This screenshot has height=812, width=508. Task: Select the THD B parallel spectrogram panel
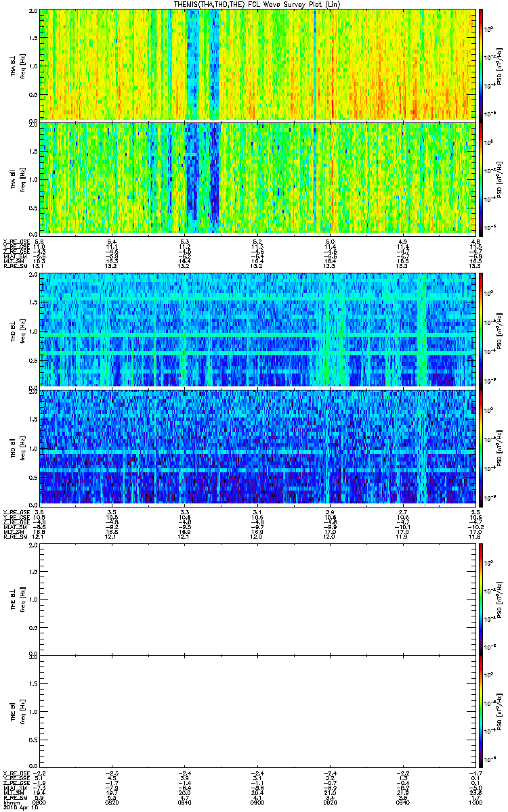pyautogui.click(x=258, y=447)
